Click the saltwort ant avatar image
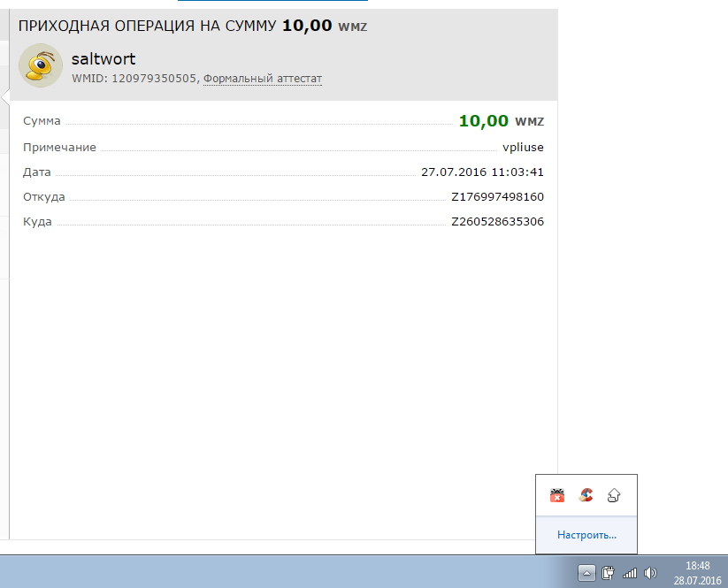The width and height of the screenshot is (728, 588). (41, 65)
